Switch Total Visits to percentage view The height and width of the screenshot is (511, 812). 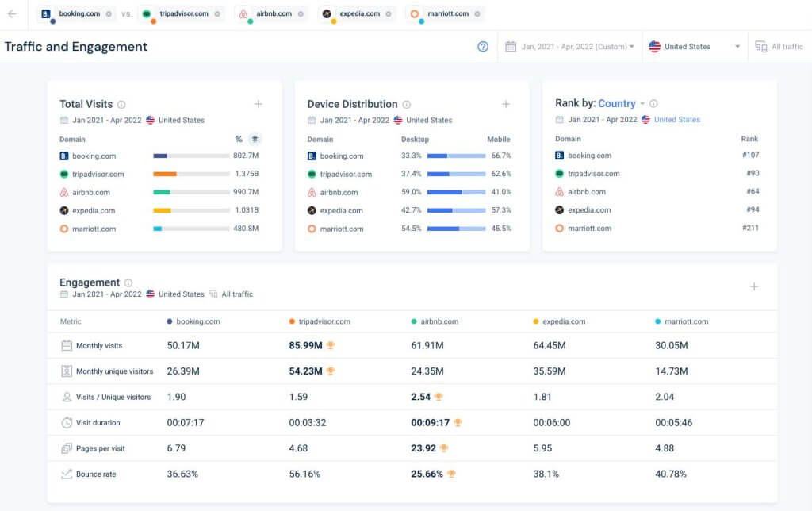click(239, 140)
